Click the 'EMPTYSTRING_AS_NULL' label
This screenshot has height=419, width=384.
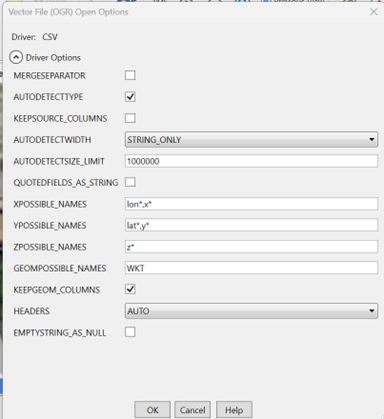tap(60, 333)
